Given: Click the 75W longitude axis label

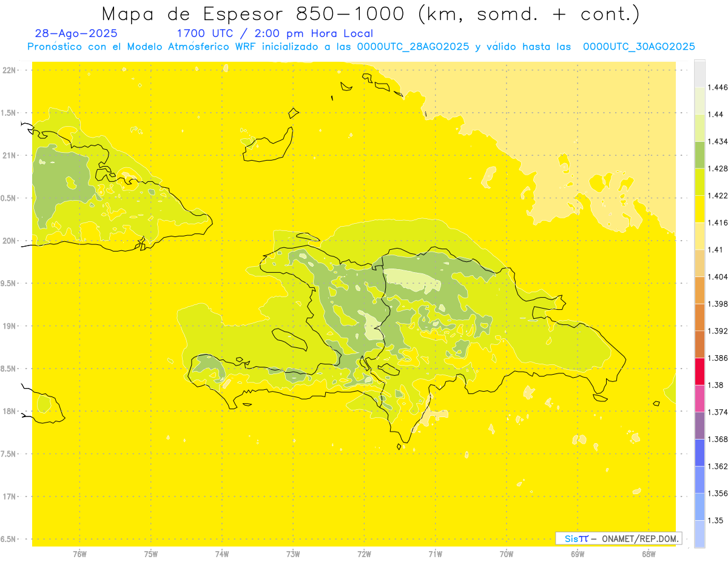Looking at the screenshot, I should [151, 554].
